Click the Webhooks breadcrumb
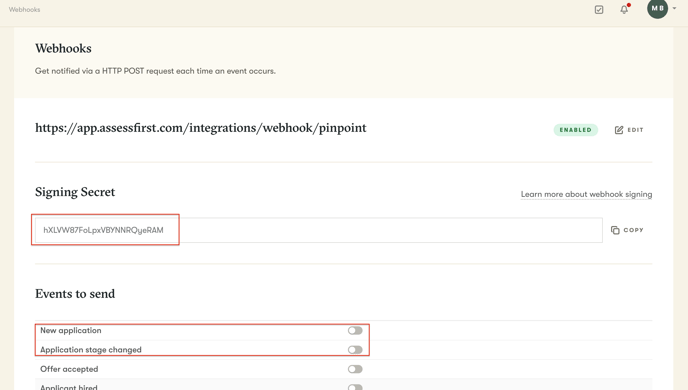Screen dimensions: 688x390 [25, 10]
